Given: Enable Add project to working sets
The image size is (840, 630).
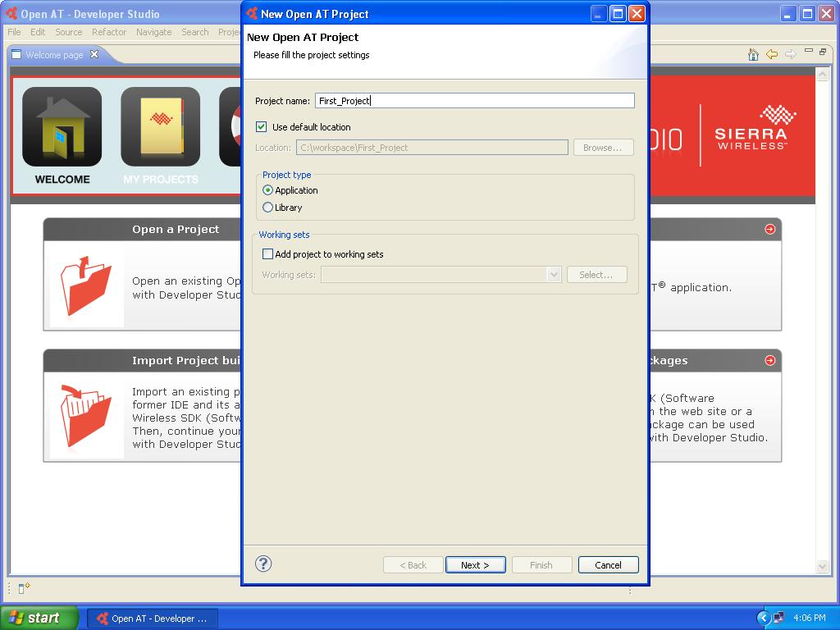Looking at the screenshot, I should (x=268, y=254).
